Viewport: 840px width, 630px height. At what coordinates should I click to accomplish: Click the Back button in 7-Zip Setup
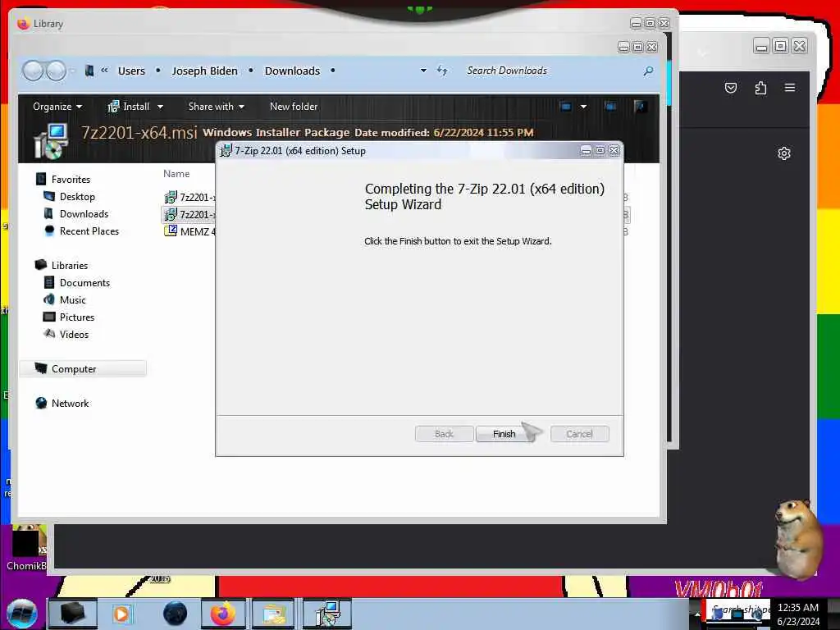click(444, 434)
